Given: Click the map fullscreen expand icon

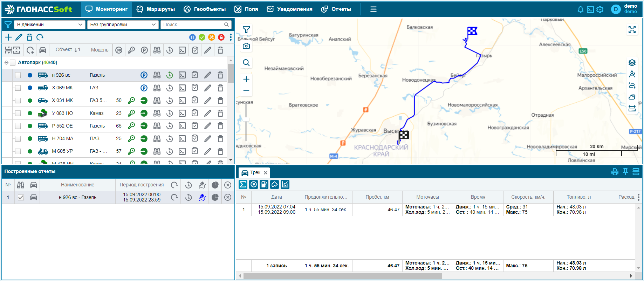Looking at the screenshot, I should click(632, 29).
